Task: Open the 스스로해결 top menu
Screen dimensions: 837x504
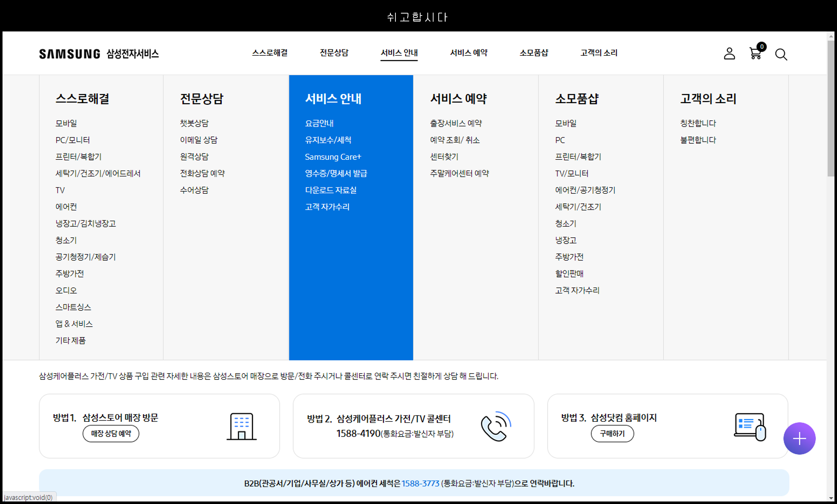Action: [x=270, y=53]
